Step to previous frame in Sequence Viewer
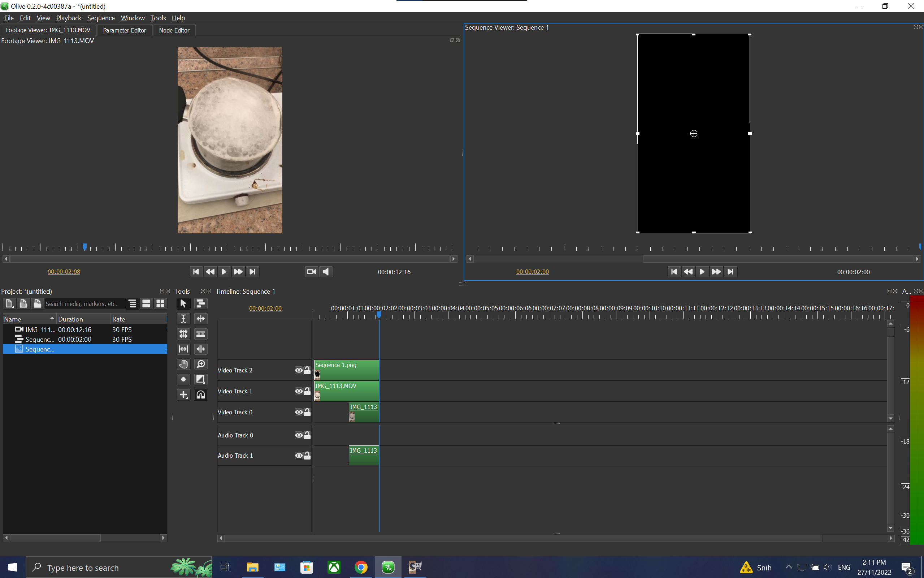 click(688, 272)
